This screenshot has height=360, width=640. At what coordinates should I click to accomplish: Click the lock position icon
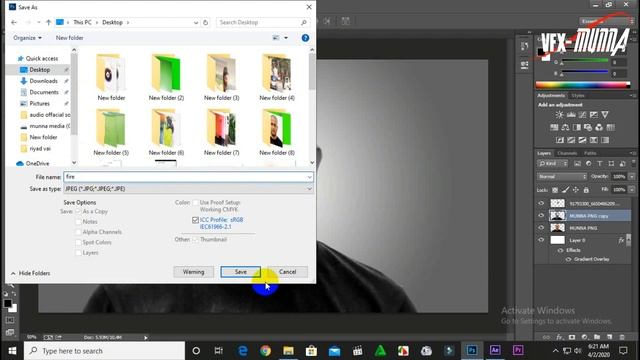[576, 190]
